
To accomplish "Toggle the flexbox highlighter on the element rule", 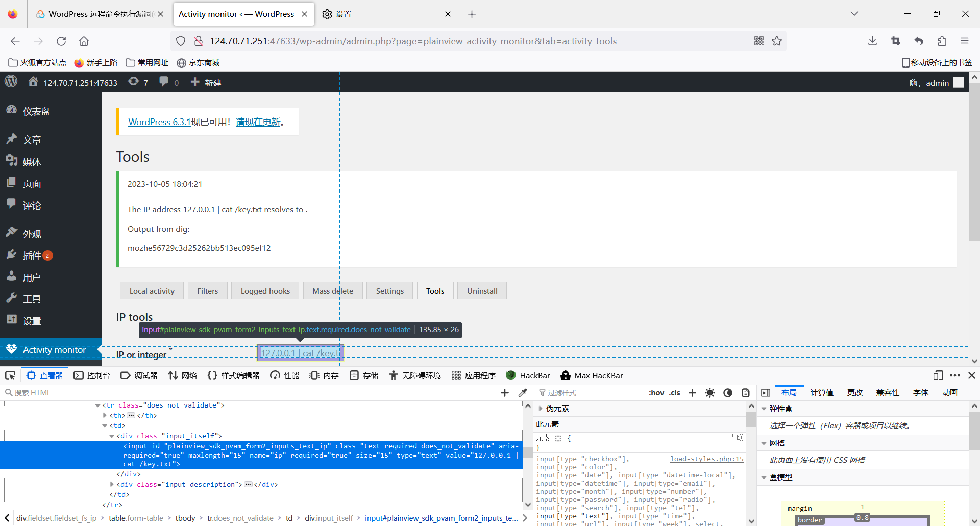I will pos(558,438).
